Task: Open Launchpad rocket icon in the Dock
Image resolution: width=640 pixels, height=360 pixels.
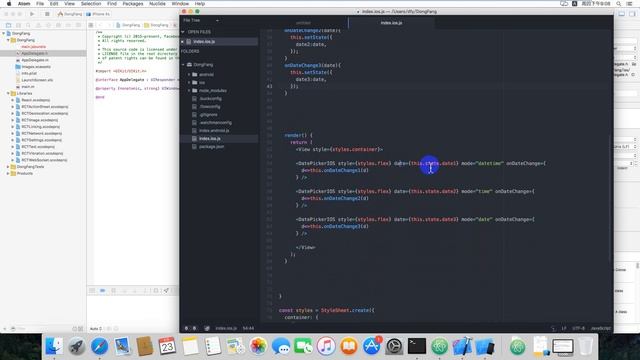Action: pos(77,347)
